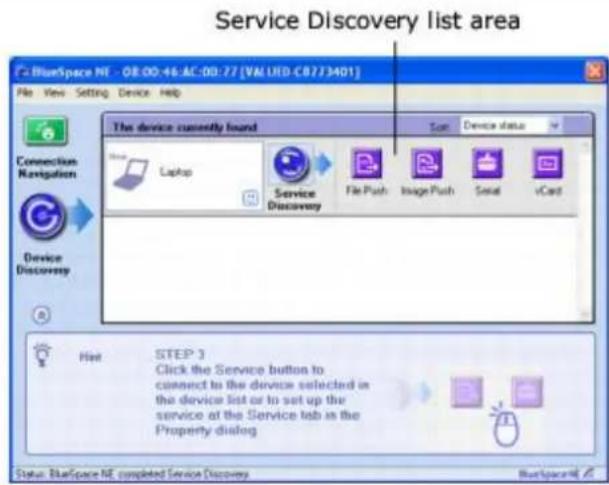Click the 'The device currently found' header
This screenshot has width=609, height=485.
point(185,127)
